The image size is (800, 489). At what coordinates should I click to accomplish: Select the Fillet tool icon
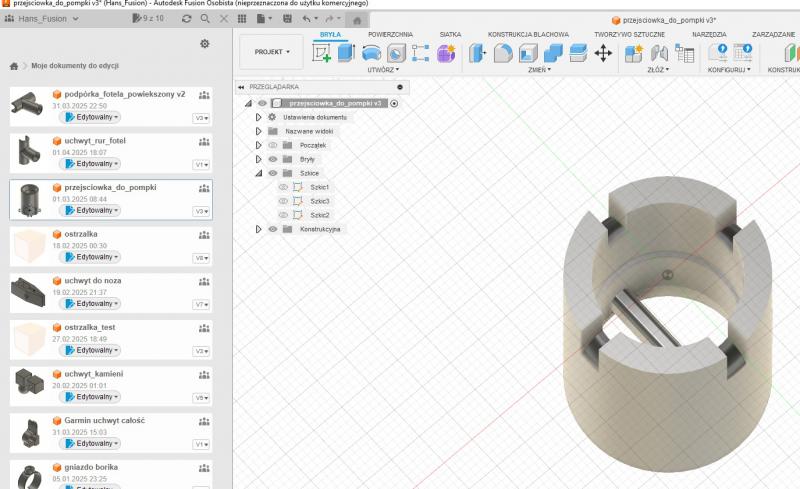click(x=504, y=54)
